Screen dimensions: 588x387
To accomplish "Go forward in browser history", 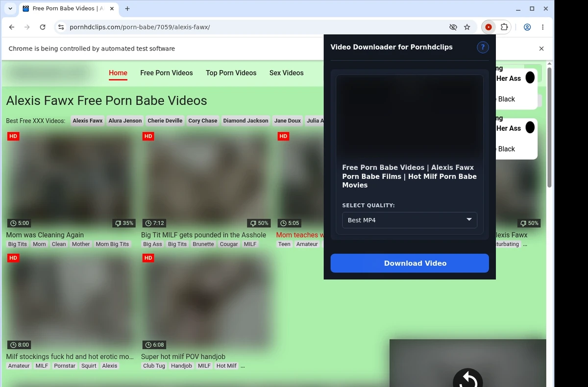I will tap(27, 27).
